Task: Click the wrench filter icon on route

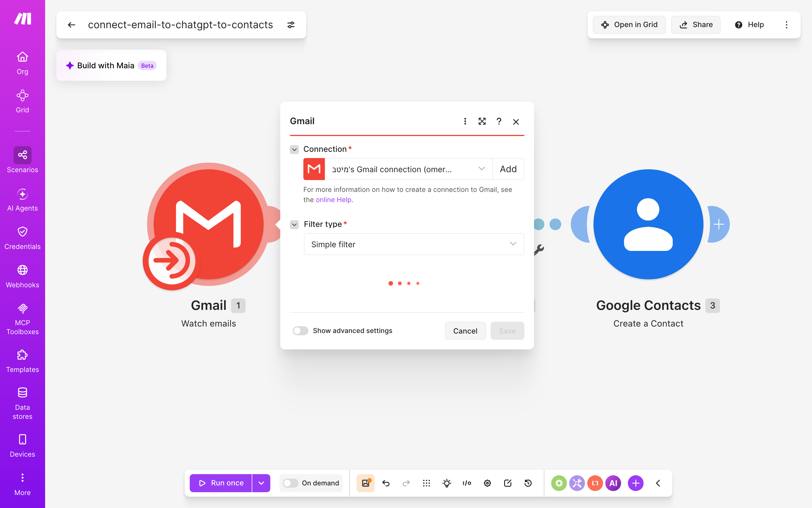Action: pos(539,250)
